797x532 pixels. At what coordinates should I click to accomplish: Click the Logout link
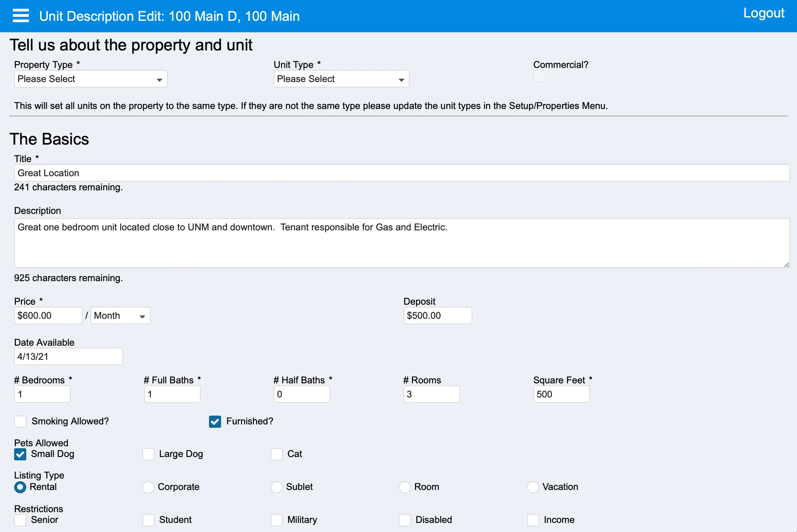(x=763, y=13)
